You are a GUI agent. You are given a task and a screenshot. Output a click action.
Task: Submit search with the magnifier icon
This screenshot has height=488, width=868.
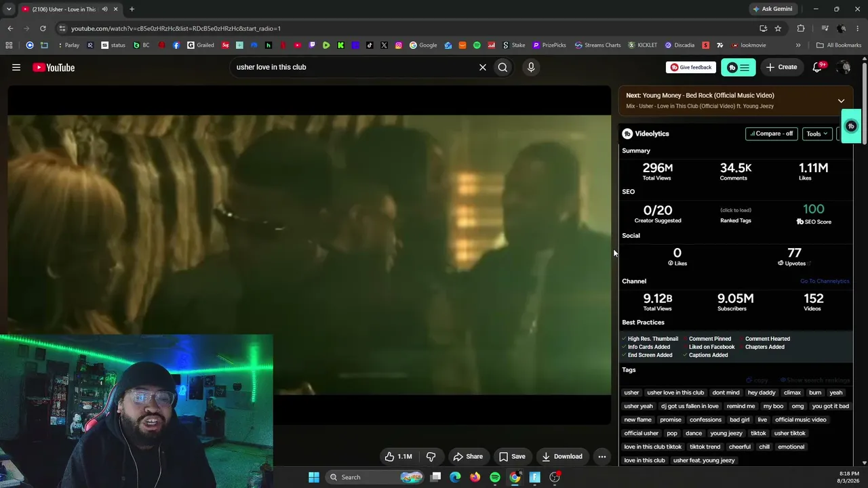click(x=502, y=67)
